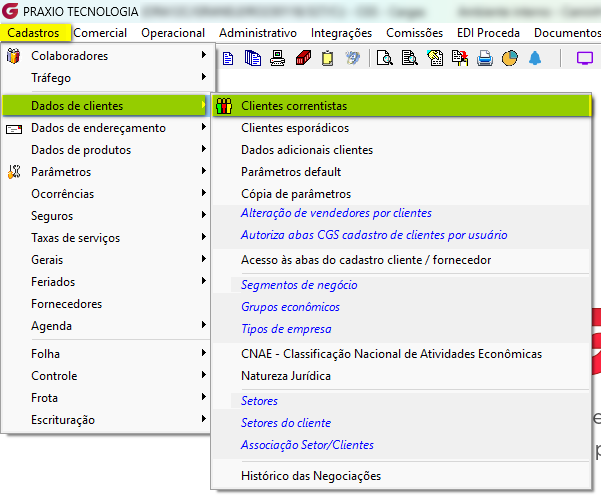
Task: Click the blank page with magnifier icon
Action: point(384,58)
